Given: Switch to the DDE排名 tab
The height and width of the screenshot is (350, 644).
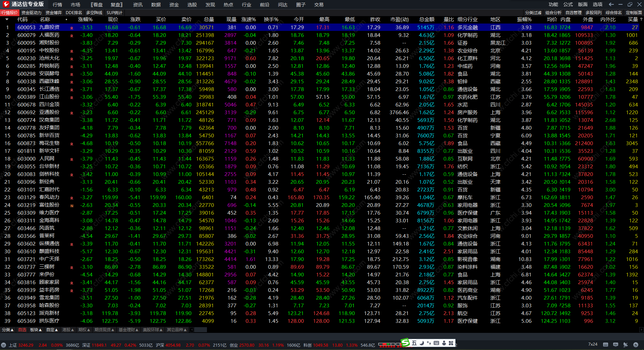Looking at the screenshot, I should [74, 13].
